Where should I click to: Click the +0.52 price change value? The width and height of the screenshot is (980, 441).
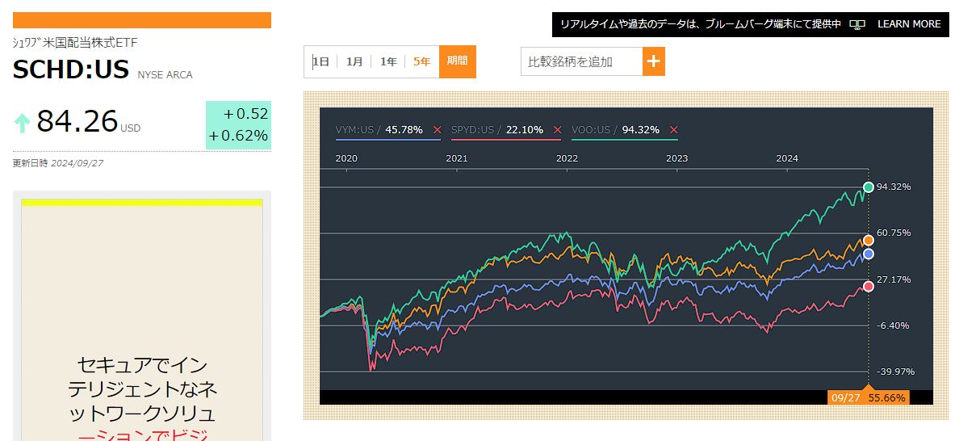tap(245, 114)
